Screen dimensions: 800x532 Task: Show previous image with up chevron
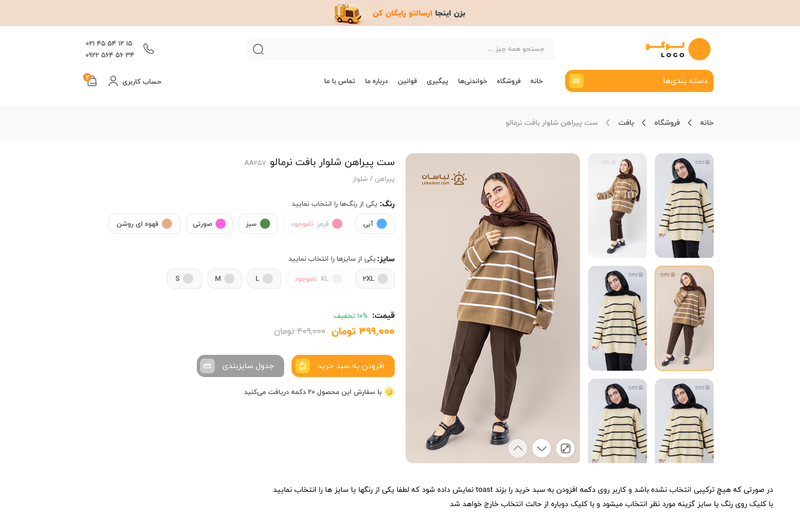coord(518,448)
